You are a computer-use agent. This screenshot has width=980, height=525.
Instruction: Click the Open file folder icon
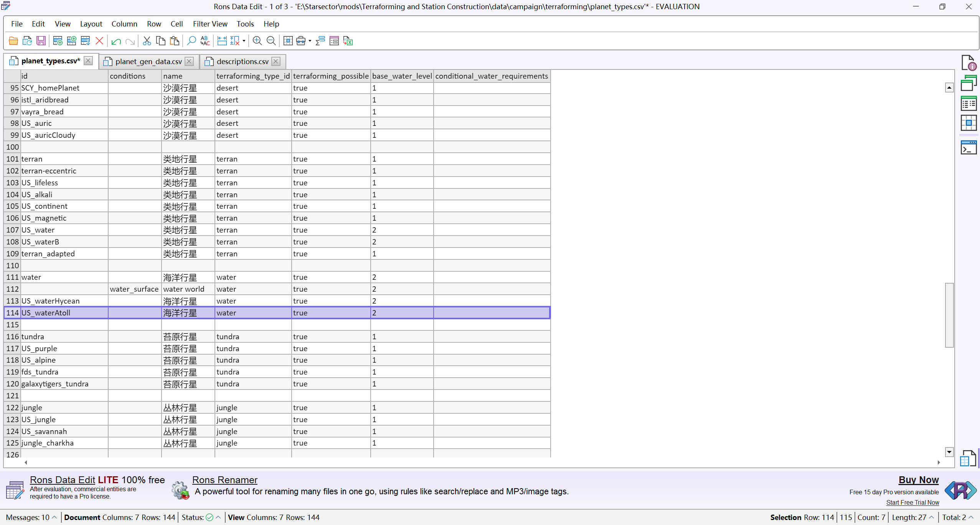13,41
